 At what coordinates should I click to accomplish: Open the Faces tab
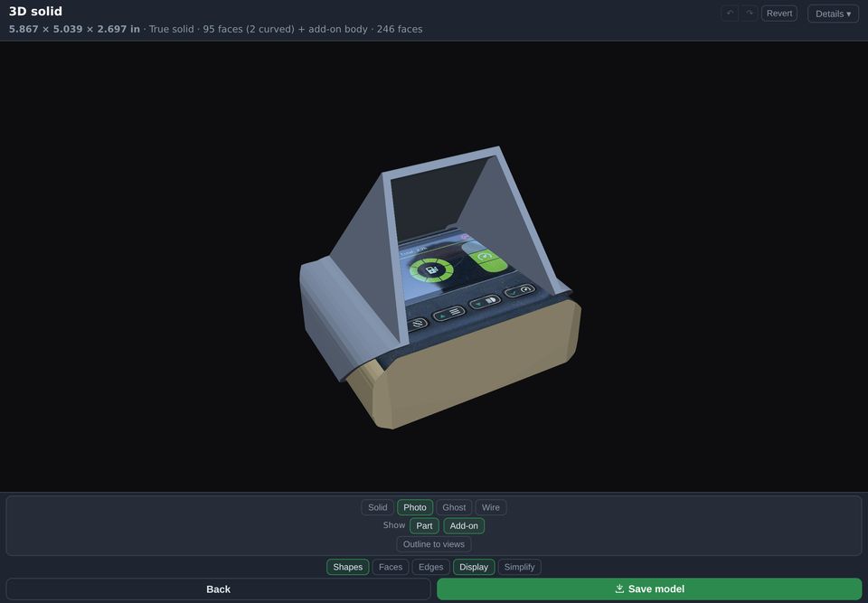click(391, 567)
